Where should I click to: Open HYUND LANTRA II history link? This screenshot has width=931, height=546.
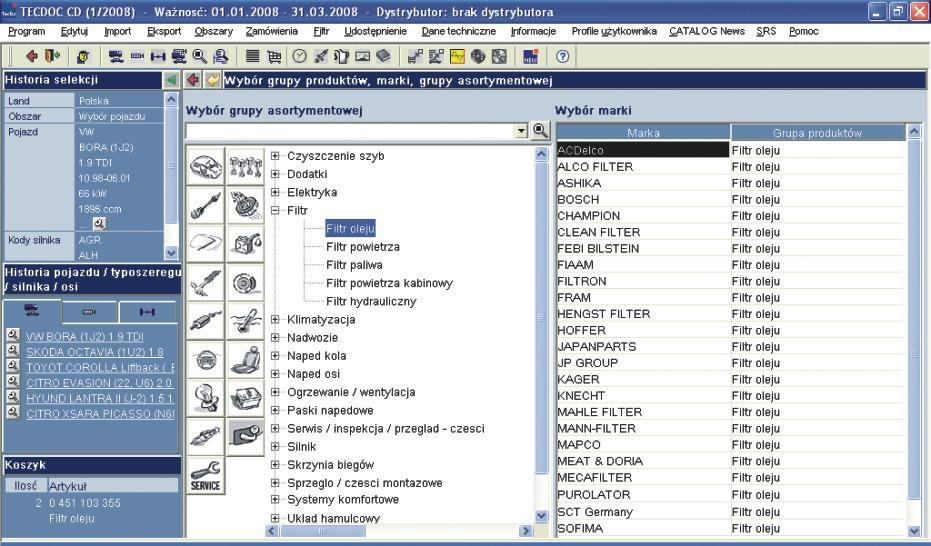tap(100, 398)
